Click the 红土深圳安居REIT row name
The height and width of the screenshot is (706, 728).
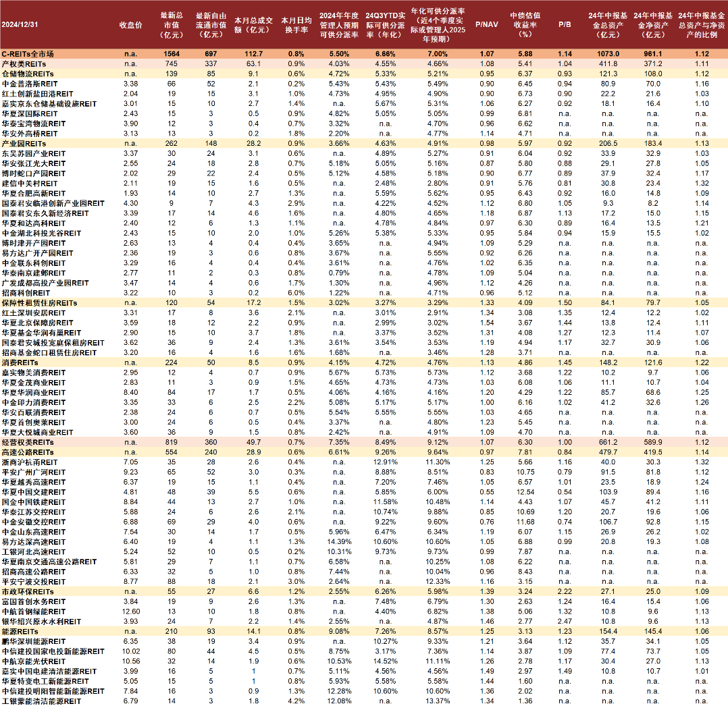point(34,313)
